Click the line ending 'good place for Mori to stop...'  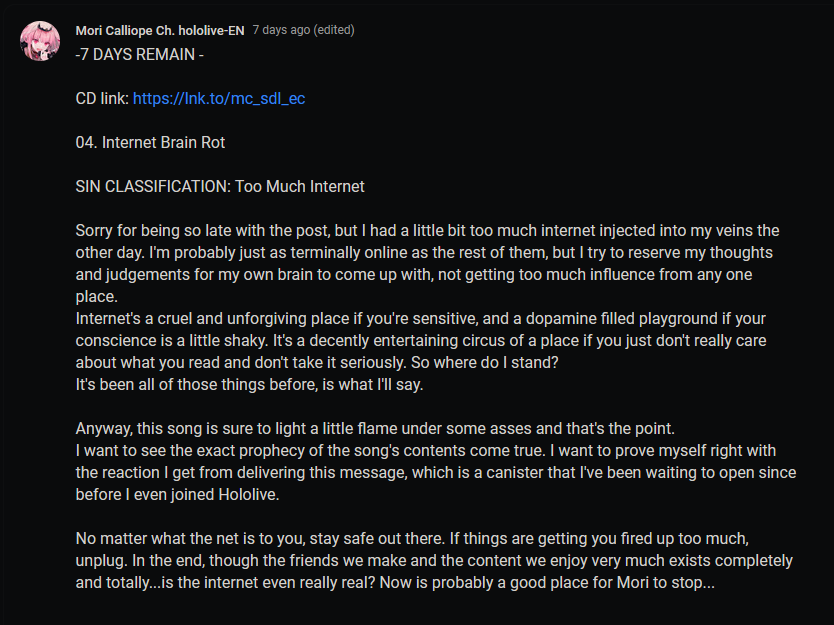(395, 582)
